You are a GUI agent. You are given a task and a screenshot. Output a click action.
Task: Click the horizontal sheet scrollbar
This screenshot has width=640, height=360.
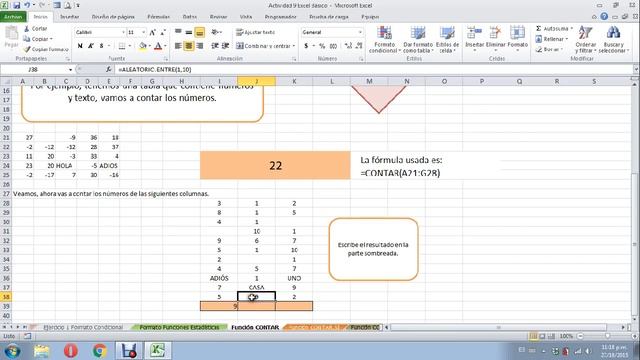tap(498, 327)
